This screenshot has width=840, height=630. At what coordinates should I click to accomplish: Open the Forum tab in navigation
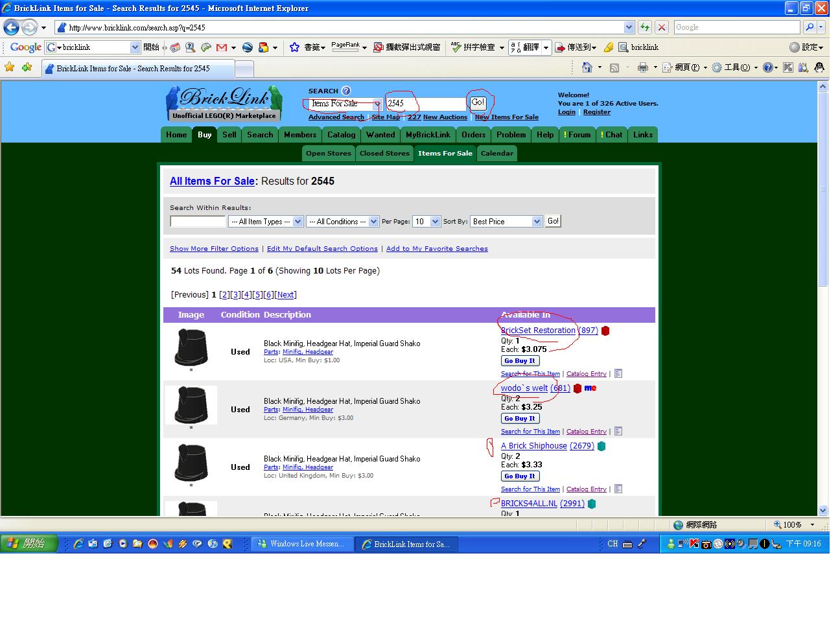pos(577,135)
